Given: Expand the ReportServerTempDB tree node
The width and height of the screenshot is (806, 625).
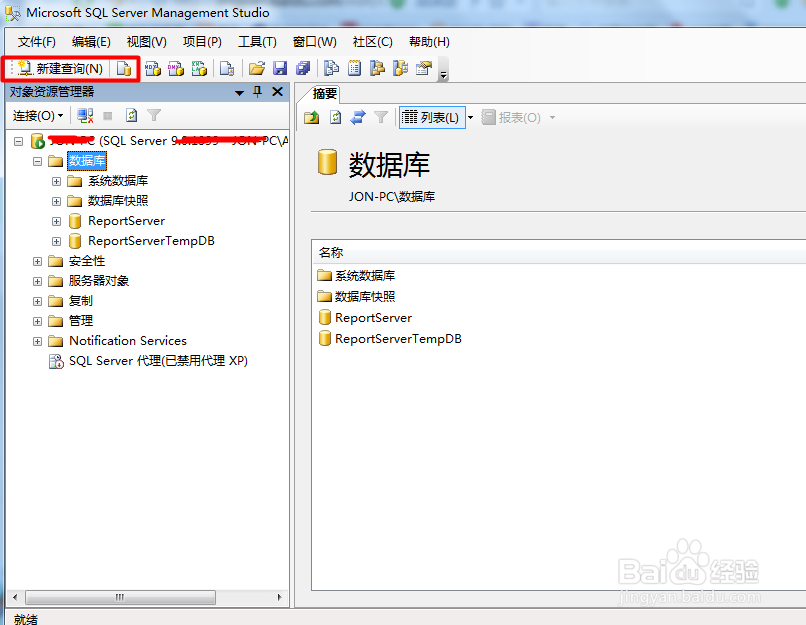Looking at the screenshot, I should (x=57, y=242).
